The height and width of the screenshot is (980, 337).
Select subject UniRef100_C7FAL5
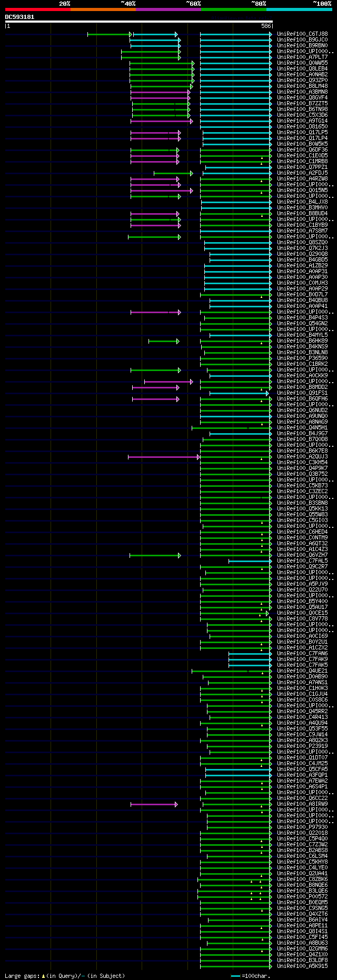[x=302, y=561]
